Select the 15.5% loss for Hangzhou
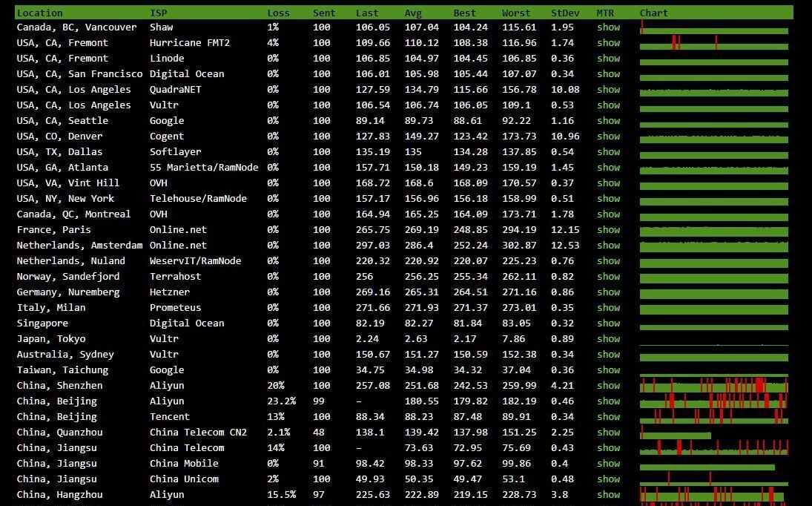Image resolution: width=812 pixels, height=506 pixels. (282, 494)
